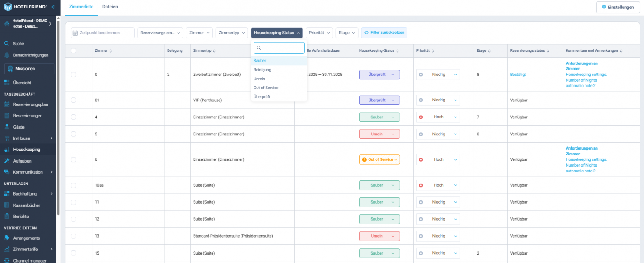Open Benachrichtigungen bell icon
This screenshot has width=644, height=263.
tap(7, 55)
